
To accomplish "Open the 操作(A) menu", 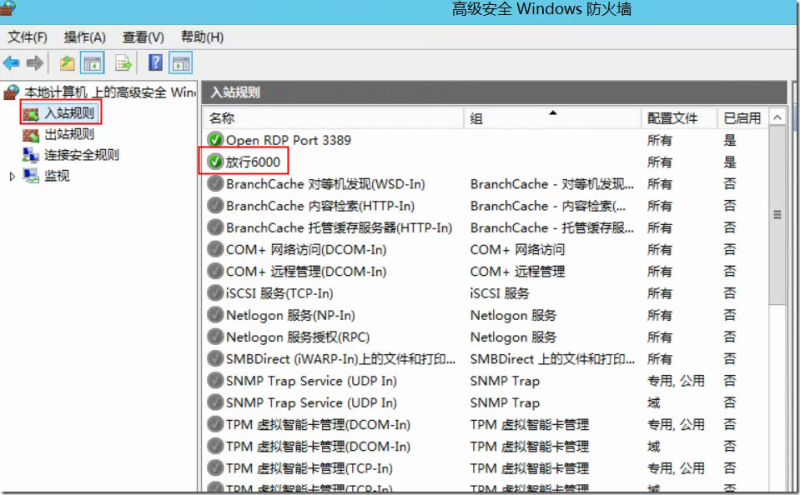I will pyautogui.click(x=85, y=37).
